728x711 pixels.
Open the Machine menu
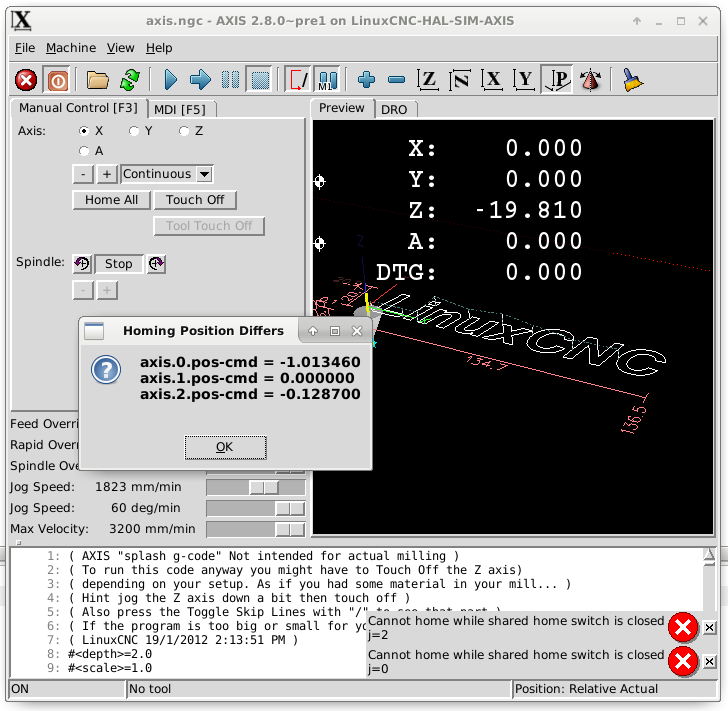pyautogui.click(x=71, y=48)
